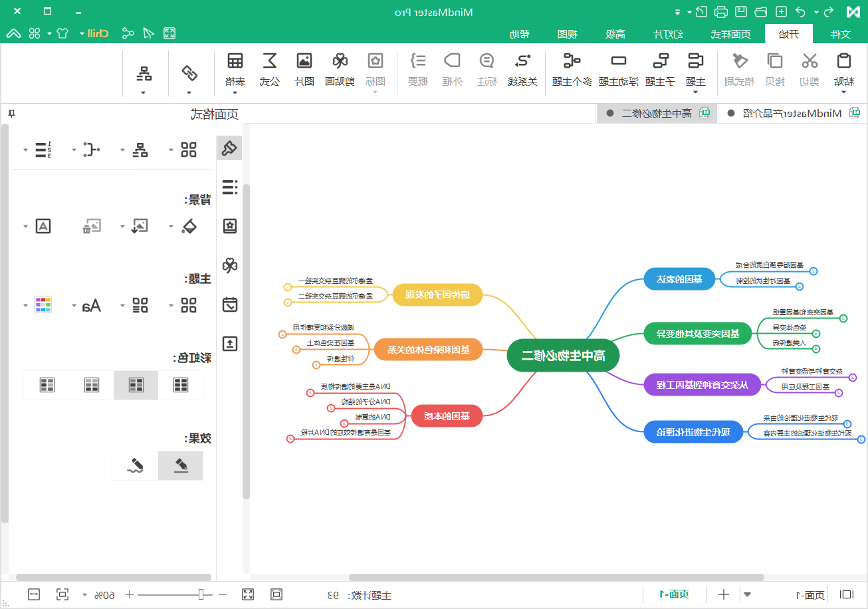
Task: Select the 基因的本质 red topic
Action: (447, 416)
